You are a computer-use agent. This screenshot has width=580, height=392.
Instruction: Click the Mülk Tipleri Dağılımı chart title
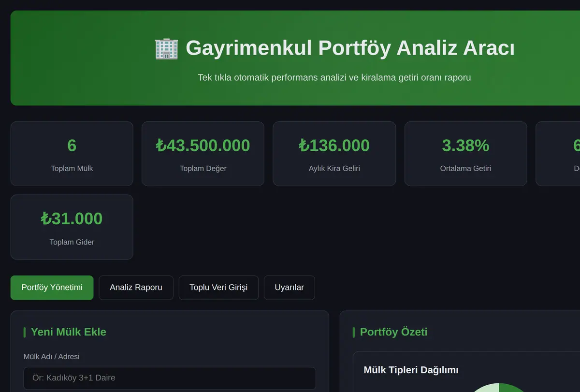(x=411, y=370)
